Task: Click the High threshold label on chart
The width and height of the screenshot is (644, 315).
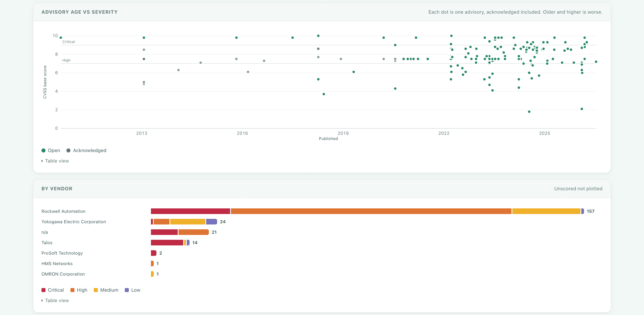Action: 66,61
